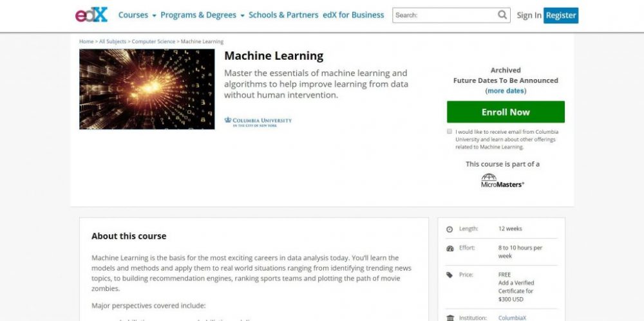This screenshot has width=644, height=321.
Task: Click the Search input field
Action: coord(444,15)
